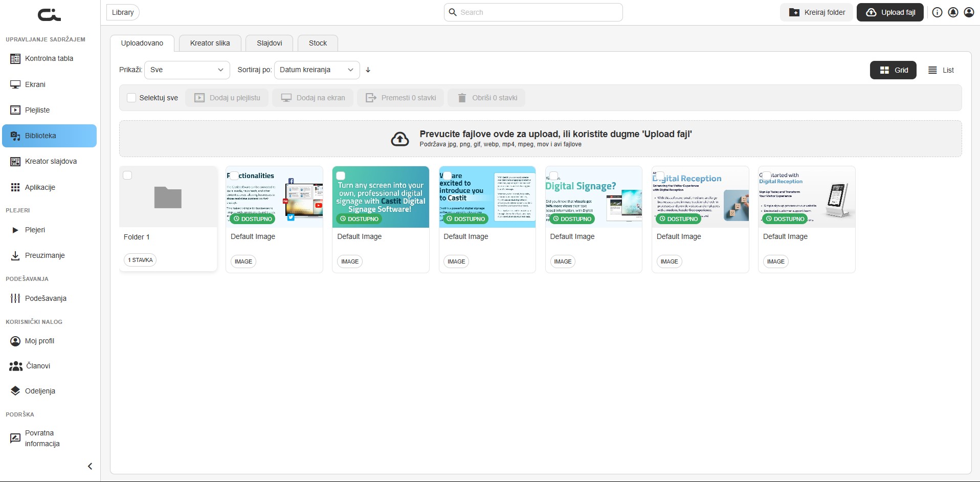Viewport: 980px width, 482px height.
Task: Open Kontrolna tabla from sidebar
Action: point(49,58)
